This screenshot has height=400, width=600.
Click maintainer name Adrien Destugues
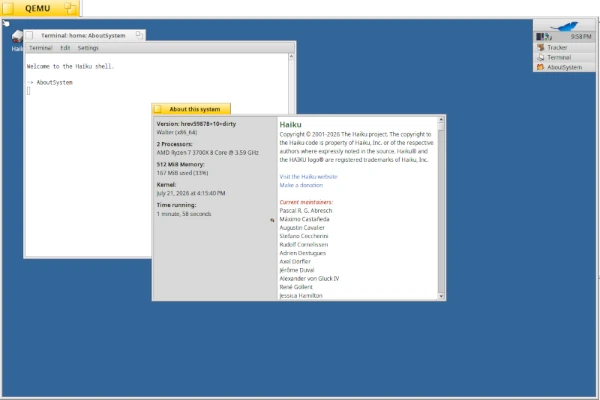pyautogui.click(x=302, y=253)
